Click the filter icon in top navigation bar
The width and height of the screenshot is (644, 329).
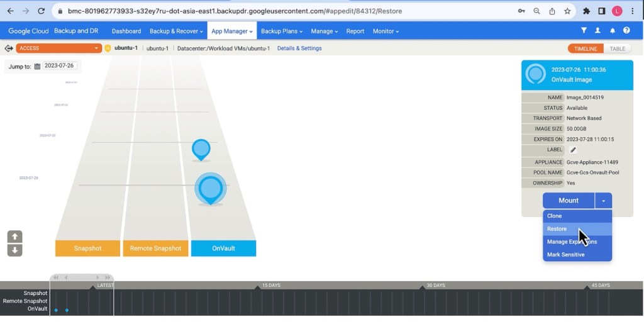584,30
